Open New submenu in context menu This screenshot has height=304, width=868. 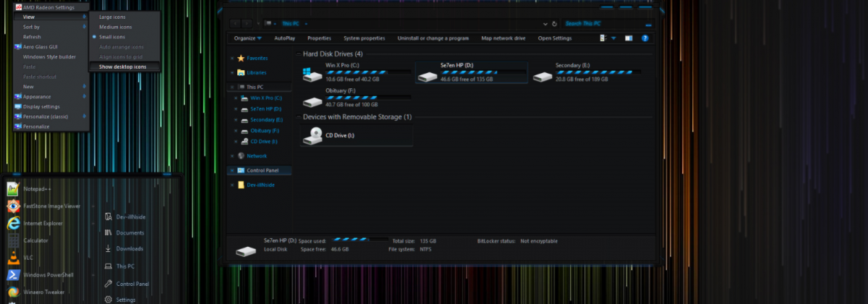tap(51, 86)
